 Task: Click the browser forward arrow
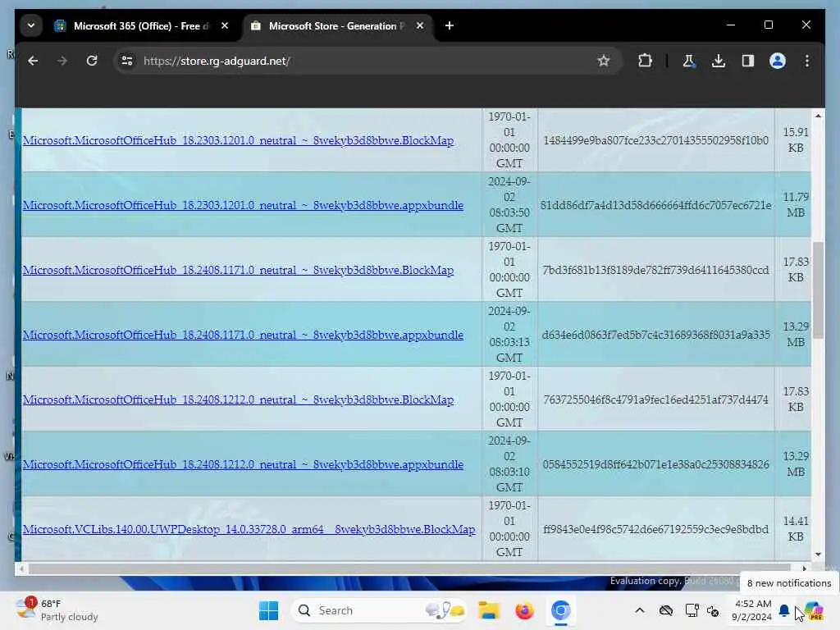tap(62, 61)
